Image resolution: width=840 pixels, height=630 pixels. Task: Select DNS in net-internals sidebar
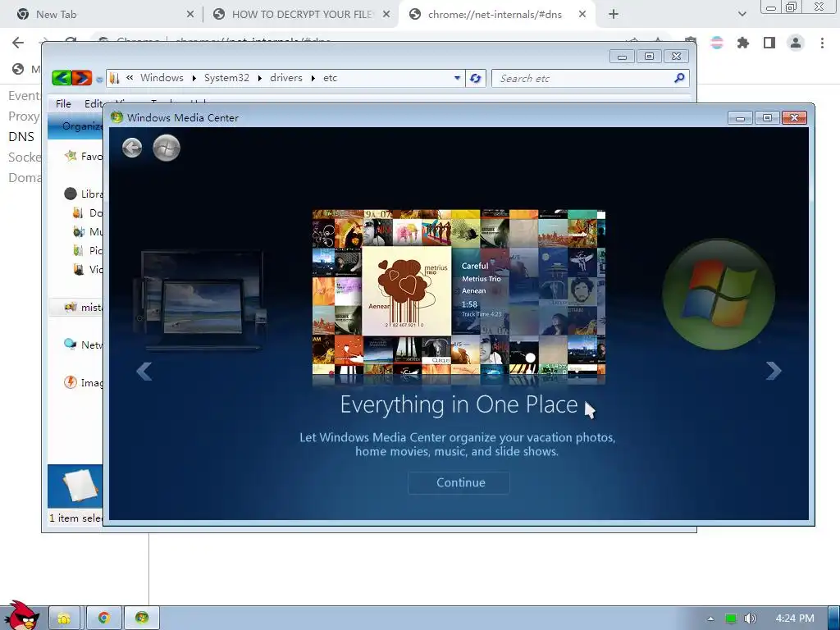pyautogui.click(x=21, y=137)
